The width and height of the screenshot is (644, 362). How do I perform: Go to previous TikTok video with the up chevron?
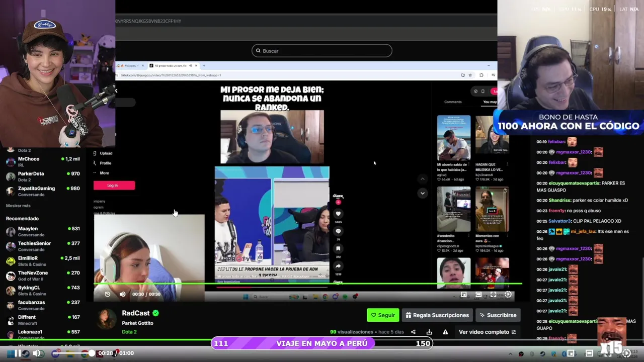pyautogui.click(x=423, y=179)
